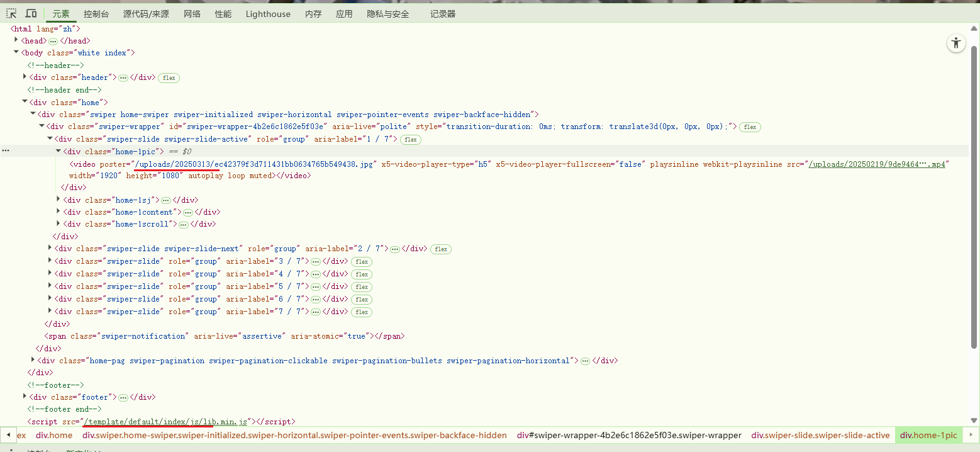
Task: Expand the home-1sj div node
Action: click(58, 200)
